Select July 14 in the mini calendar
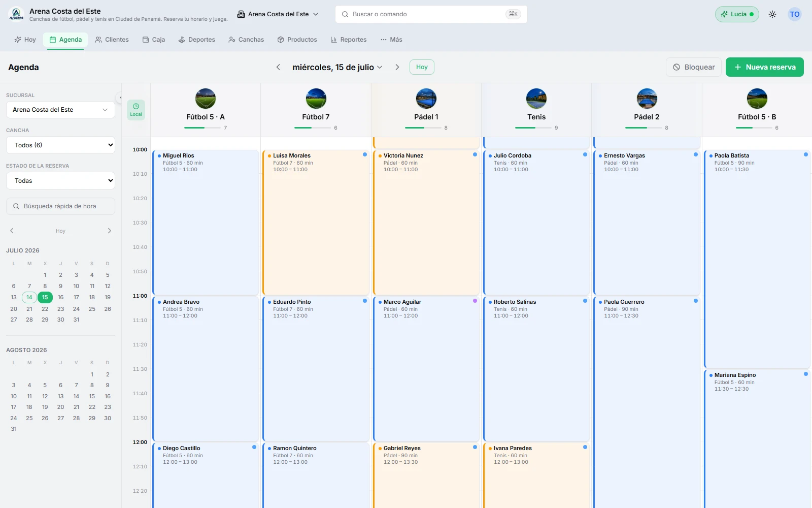812x508 pixels. tap(29, 298)
